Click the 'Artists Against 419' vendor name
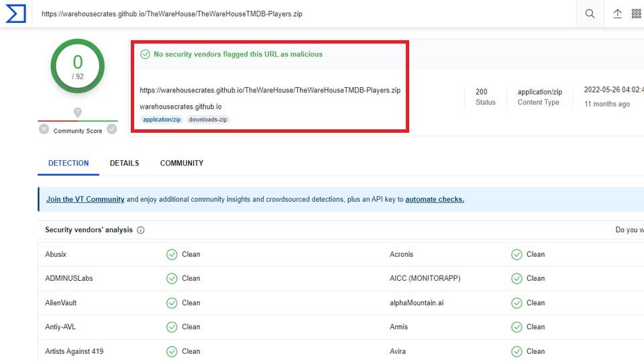The width and height of the screenshot is (644, 362). coord(74,351)
